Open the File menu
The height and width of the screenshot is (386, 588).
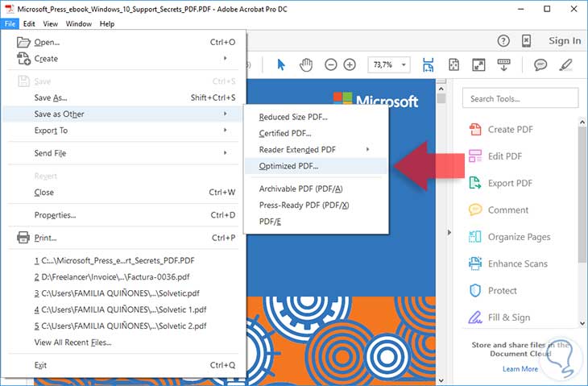coord(10,23)
